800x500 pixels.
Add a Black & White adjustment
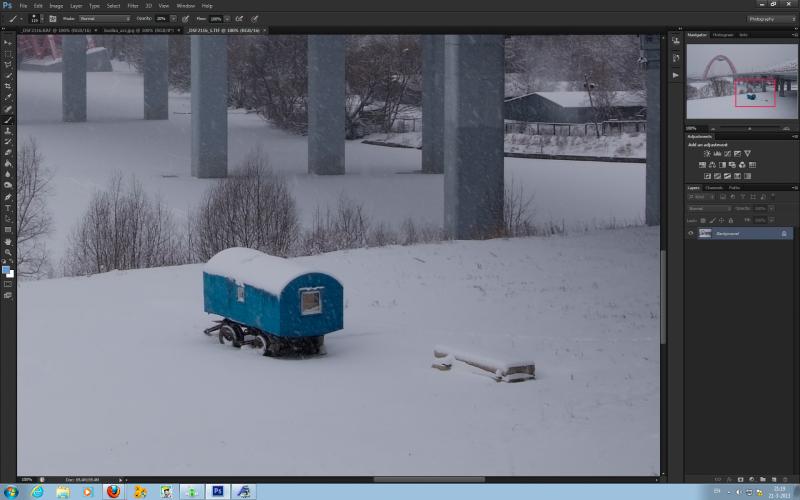pos(722,165)
